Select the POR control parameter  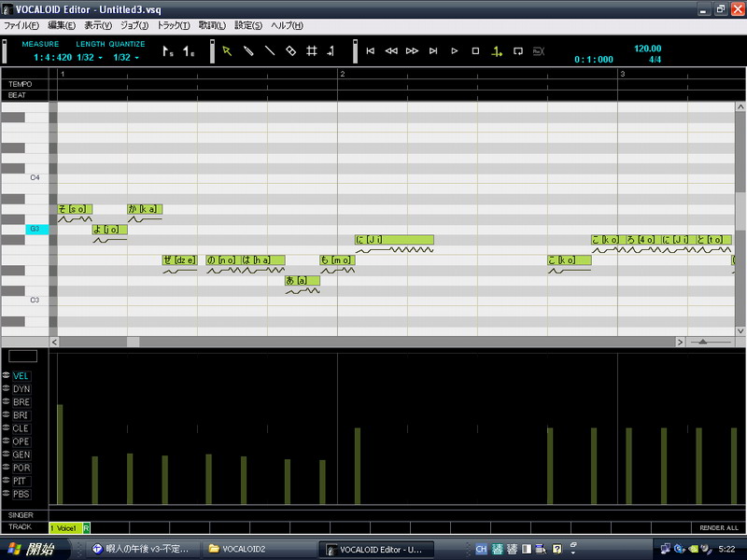21,468
